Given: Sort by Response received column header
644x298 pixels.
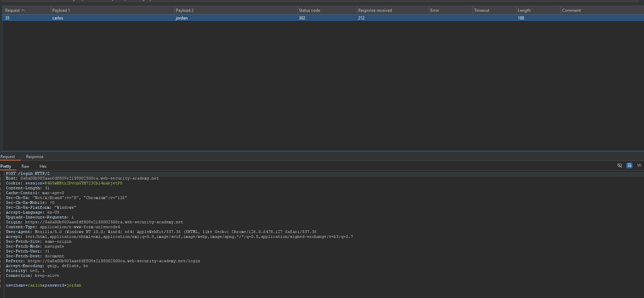Looking at the screenshot, I should [x=375, y=10].
